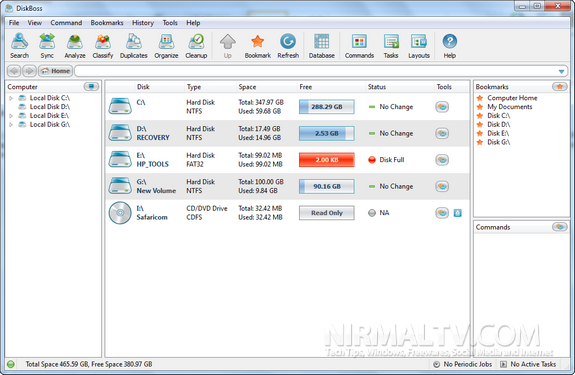Launch the Sync tool
The width and height of the screenshot is (575, 375).
pyautogui.click(x=47, y=45)
